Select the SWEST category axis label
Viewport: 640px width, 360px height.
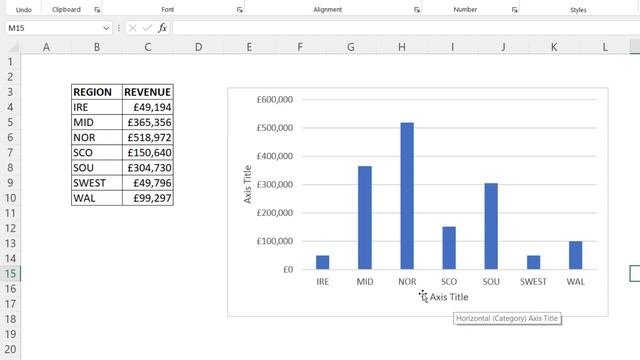click(x=533, y=282)
